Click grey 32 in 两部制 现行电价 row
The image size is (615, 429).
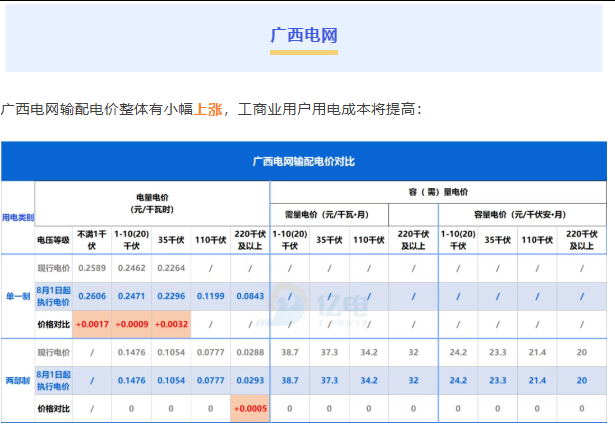(x=413, y=353)
